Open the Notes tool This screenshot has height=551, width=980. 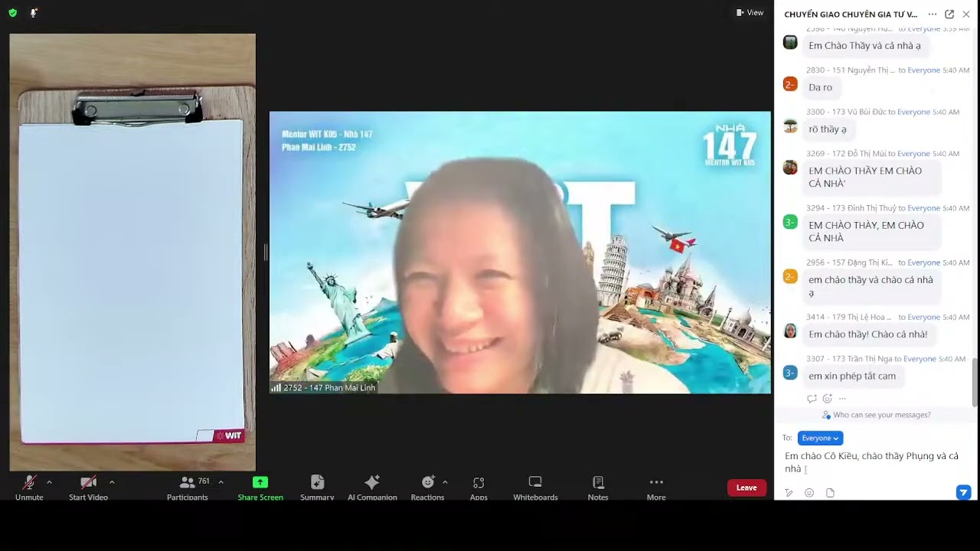(598, 487)
